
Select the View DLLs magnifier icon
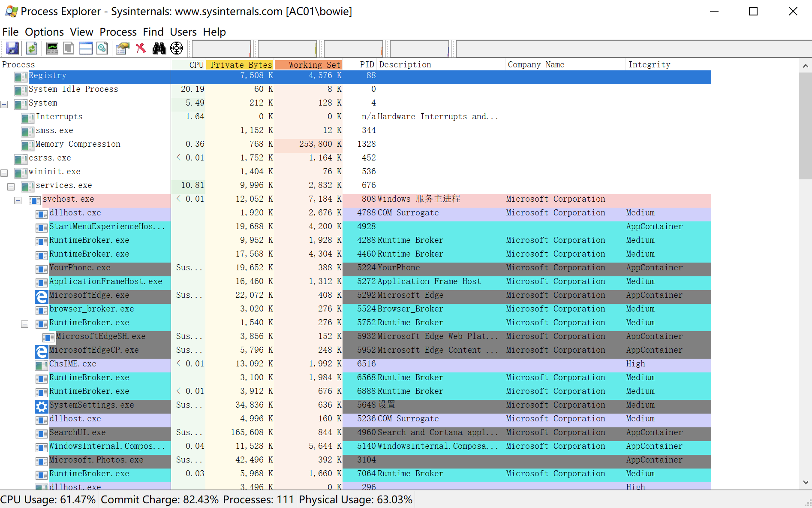[x=102, y=48]
